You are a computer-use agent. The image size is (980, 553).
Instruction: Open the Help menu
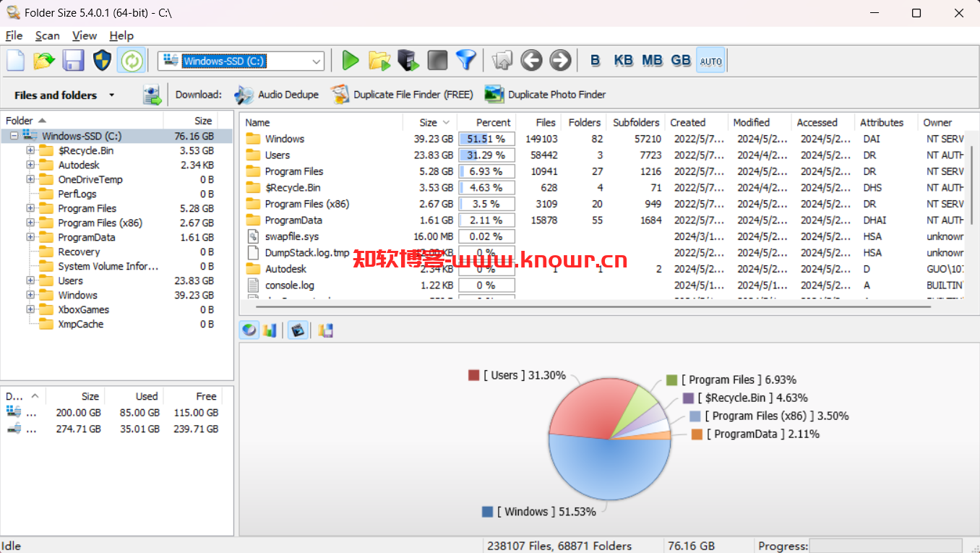[x=121, y=35]
